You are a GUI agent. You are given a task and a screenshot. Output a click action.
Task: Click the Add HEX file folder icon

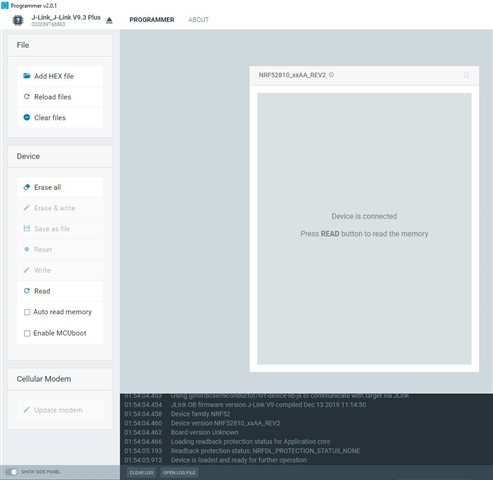click(x=27, y=76)
